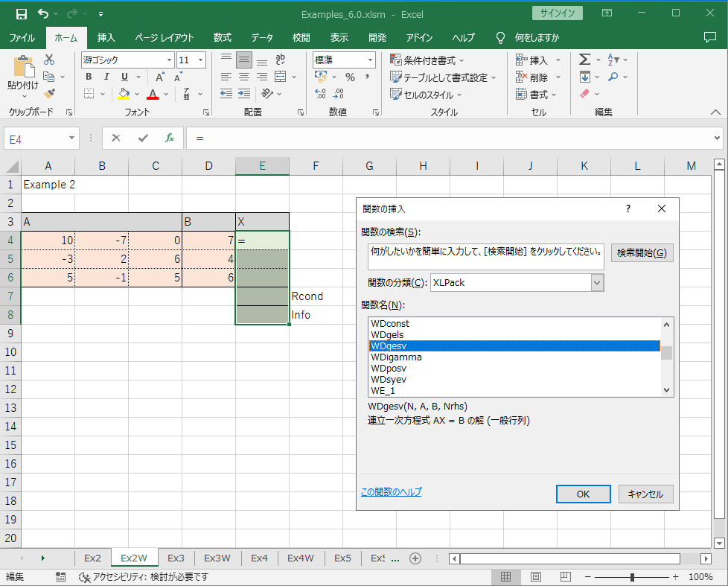The width and height of the screenshot is (728, 586).
Task: Open the この関数のヘルプ link
Action: click(391, 492)
